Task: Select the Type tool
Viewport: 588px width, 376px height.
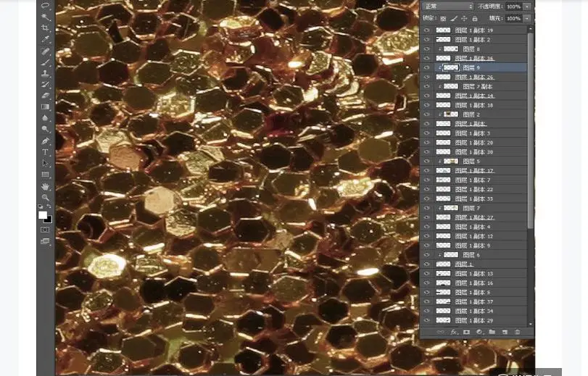Action: 45,152
